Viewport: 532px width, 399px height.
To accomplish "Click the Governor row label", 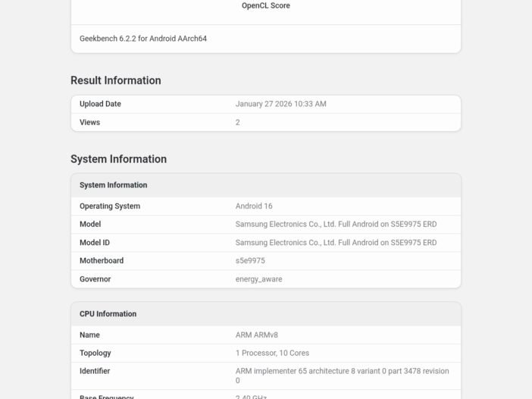I will (x=95, y=279).
